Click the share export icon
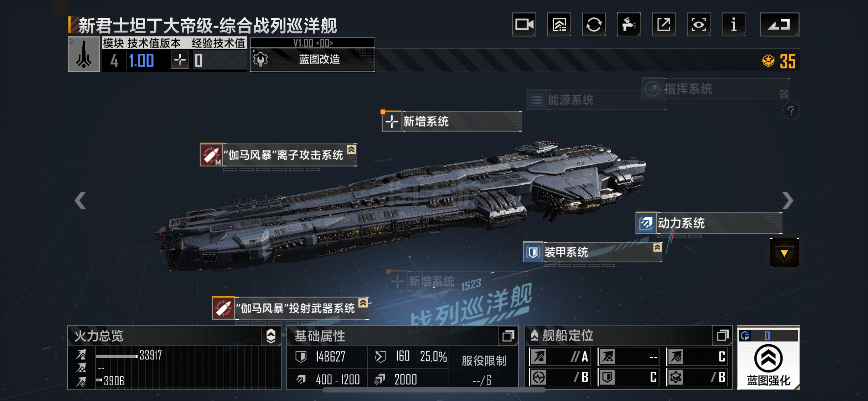The width and height of the screenshot is (868, 401). [x=664, y=25]
